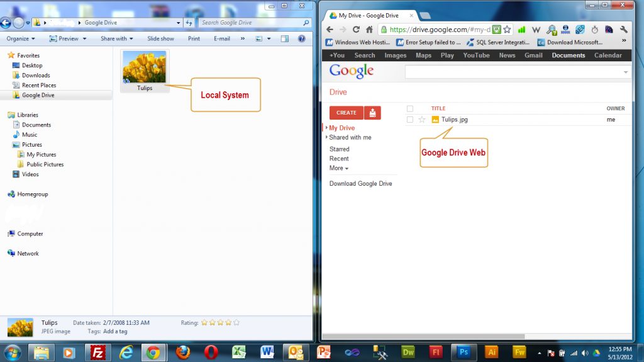This screenshot has height=362, width=644.
Task: Click the Chrome back arrow
Action: pyautogui.click(x=330, y=30)
